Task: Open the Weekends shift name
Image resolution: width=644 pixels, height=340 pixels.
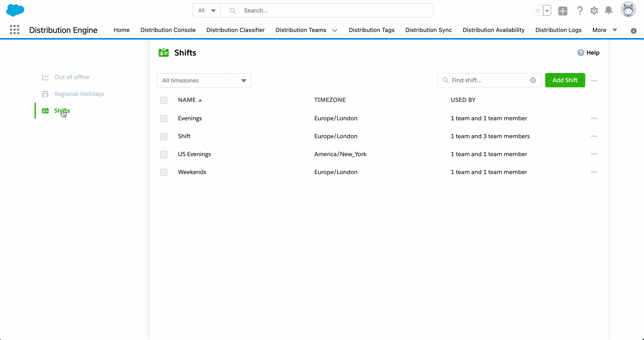Action: 192,172
